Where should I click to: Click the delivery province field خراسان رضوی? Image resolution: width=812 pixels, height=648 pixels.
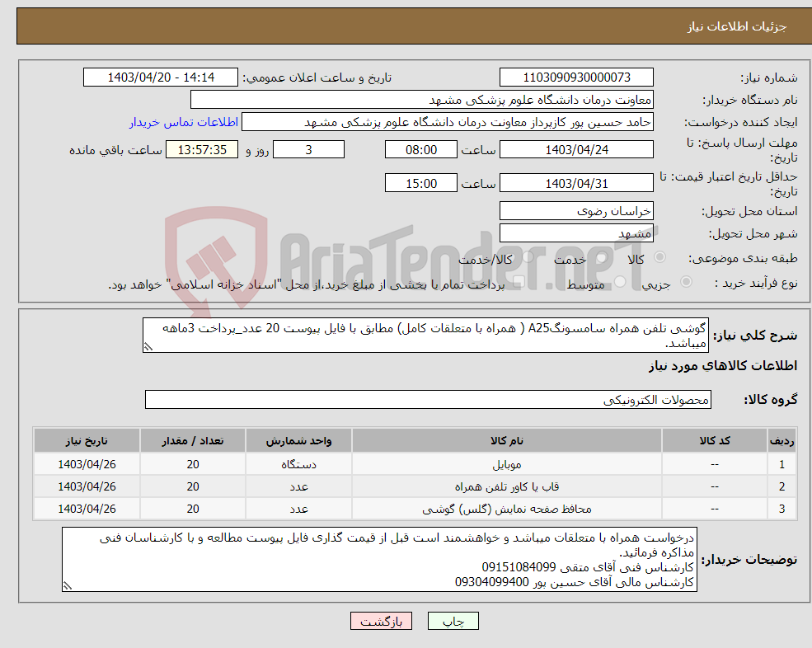[x=576, y=211]
